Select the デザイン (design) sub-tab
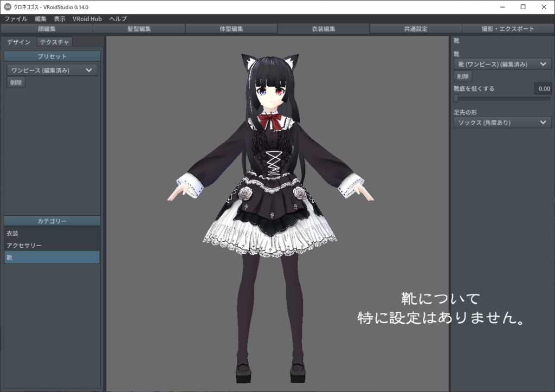The image size is (555, 392). pyautogui.click(x=19, y=42)
